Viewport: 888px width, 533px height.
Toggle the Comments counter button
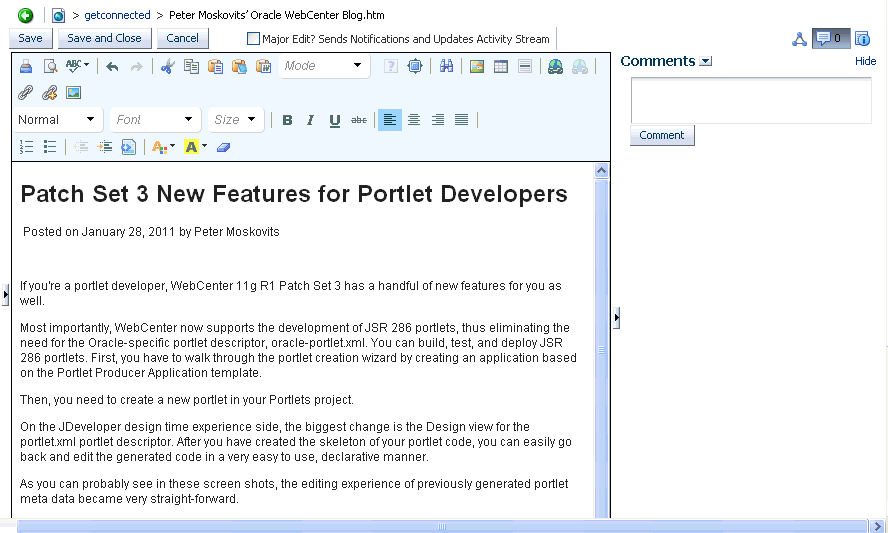(x=831, y=39)
